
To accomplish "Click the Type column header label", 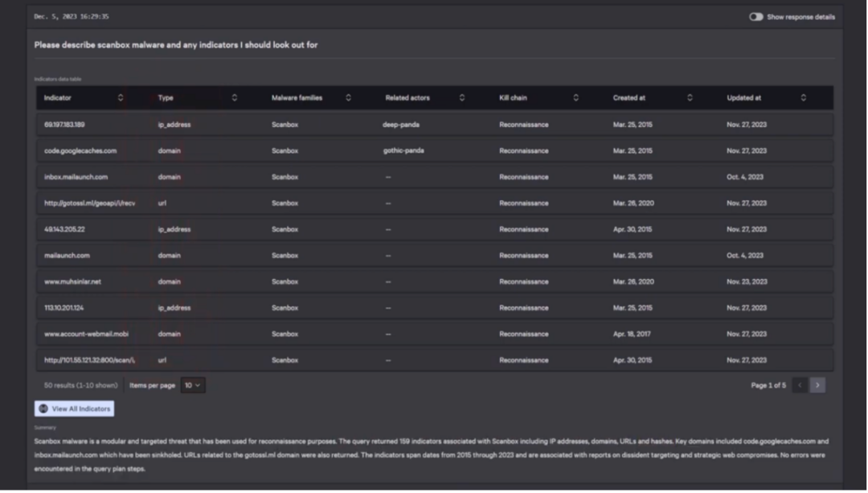I will pos(166,98).
